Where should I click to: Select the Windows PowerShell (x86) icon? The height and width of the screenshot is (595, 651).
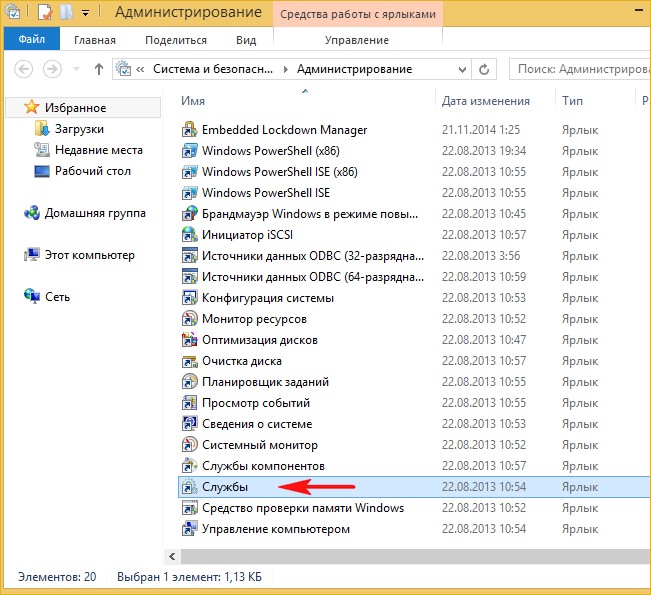(190, 151)
